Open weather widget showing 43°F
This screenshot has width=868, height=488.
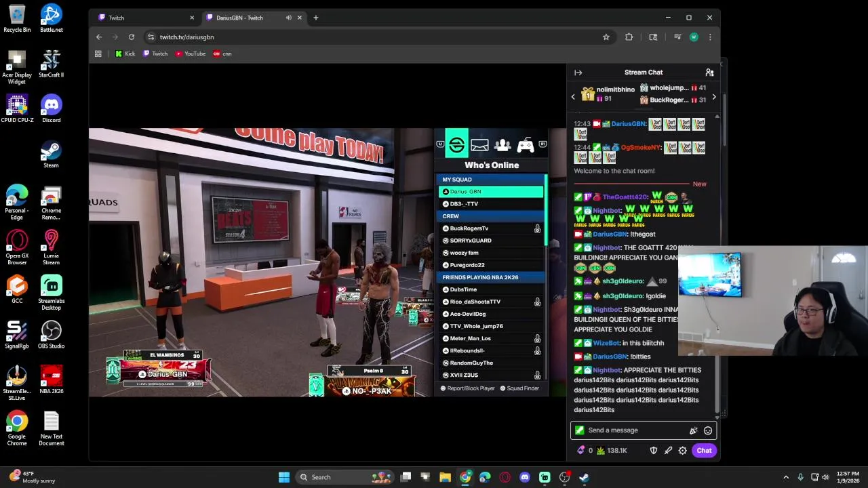(x=31, y=477)
